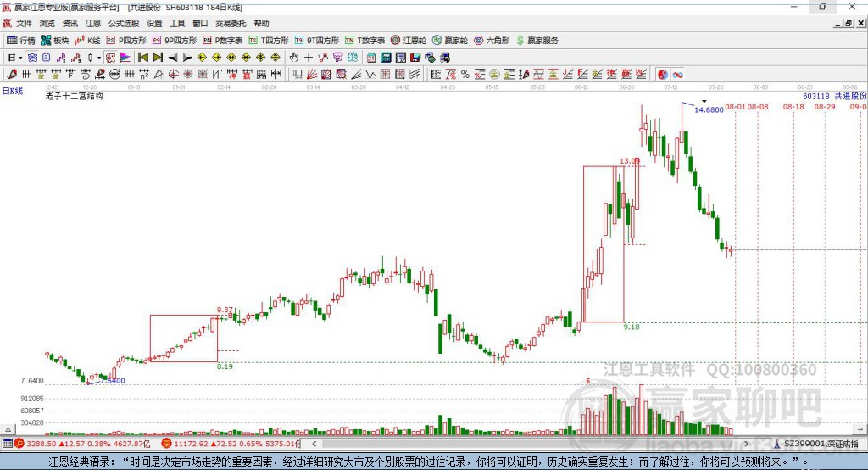Select the percent % retracement tool

pyautogui.click(x=465, y=75)
